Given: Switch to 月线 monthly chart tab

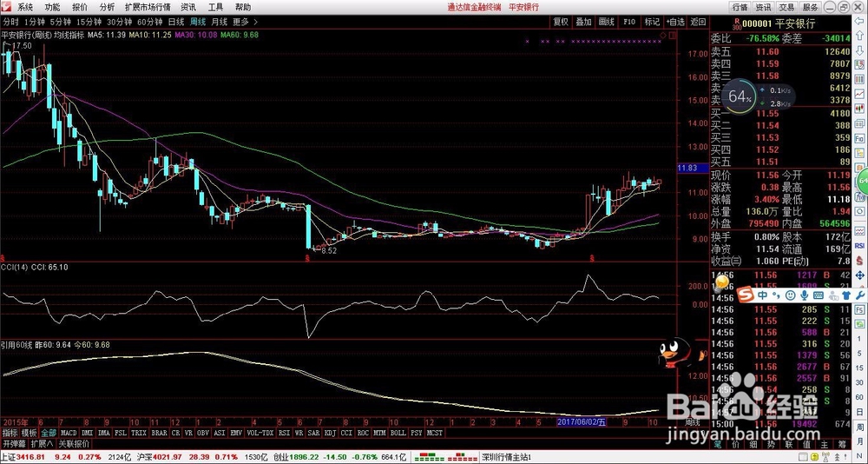Looking at the screenshot, I should [220, 22].
